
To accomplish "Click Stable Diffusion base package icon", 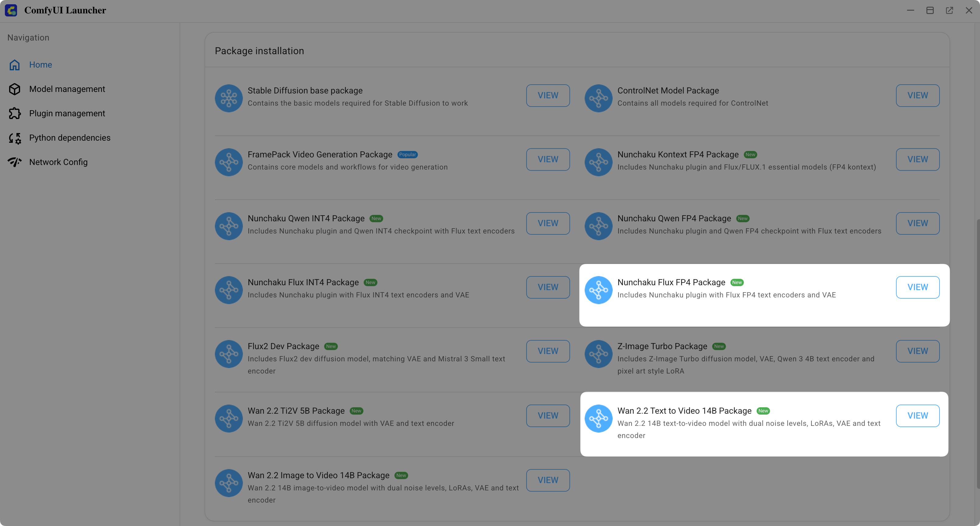I will (x=229, y=98).
